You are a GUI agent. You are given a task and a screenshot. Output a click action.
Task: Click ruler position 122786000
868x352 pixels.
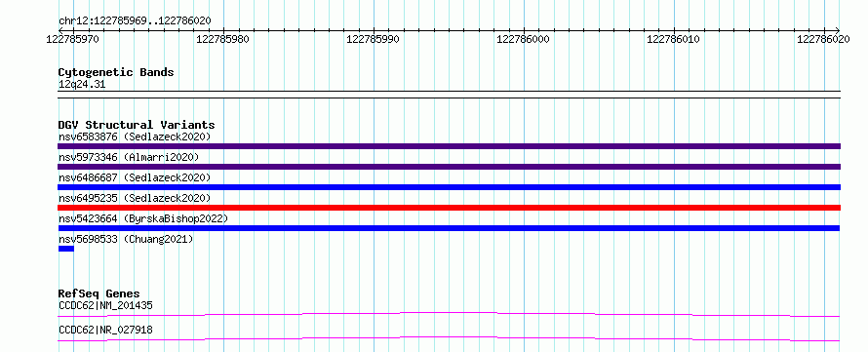(523, 39)
